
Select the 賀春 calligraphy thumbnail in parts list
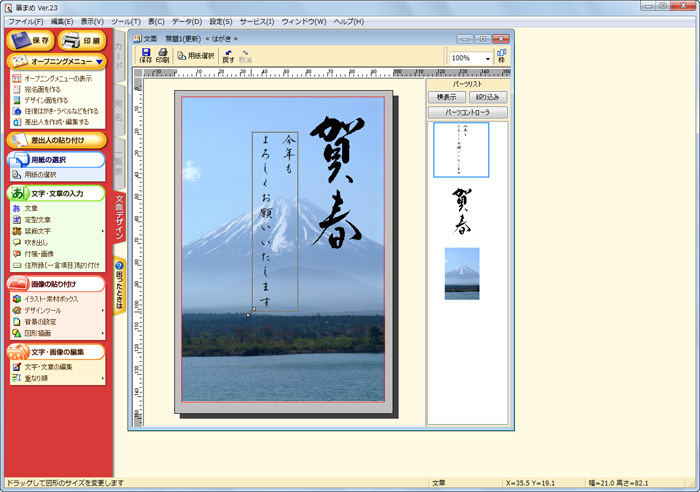pyautogui.click(x=462, y=212)
